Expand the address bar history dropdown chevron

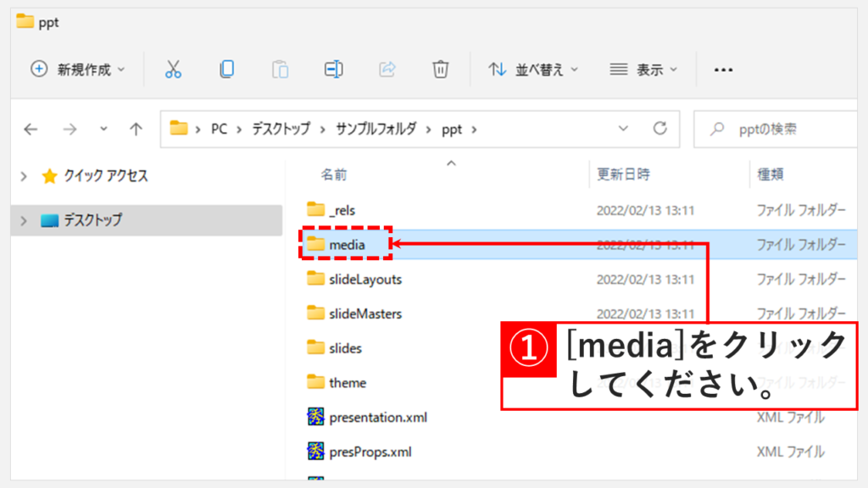(624, 129)
